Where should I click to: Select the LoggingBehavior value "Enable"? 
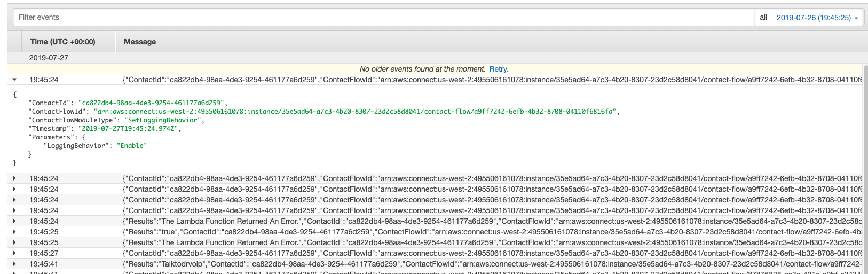tap(132, 146)
